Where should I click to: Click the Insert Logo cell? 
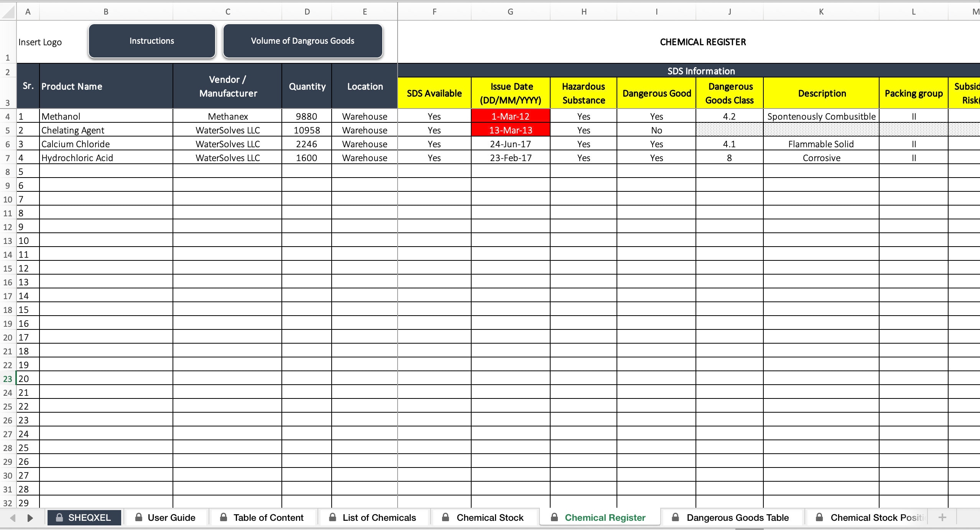[40, 42]
